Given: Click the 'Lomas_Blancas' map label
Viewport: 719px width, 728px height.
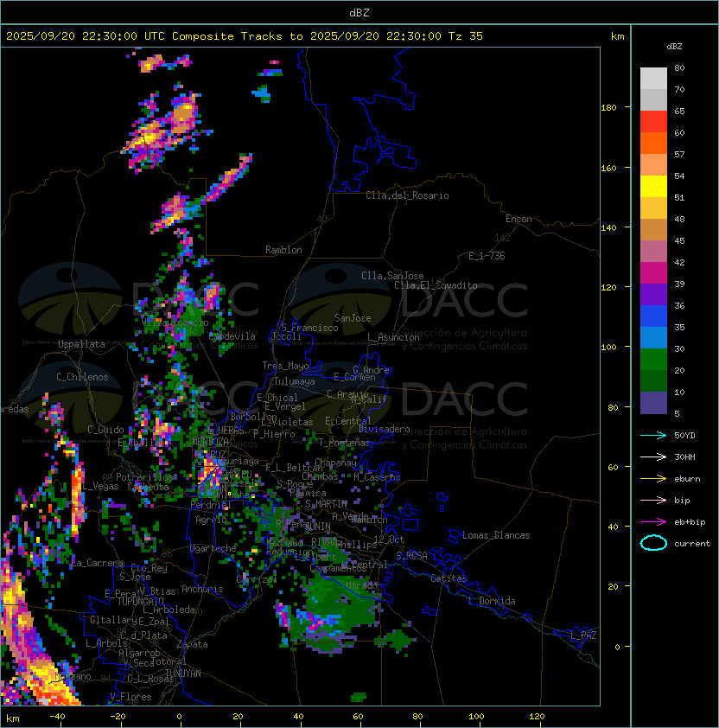Looking at the screenshot, I should point(496,535).
